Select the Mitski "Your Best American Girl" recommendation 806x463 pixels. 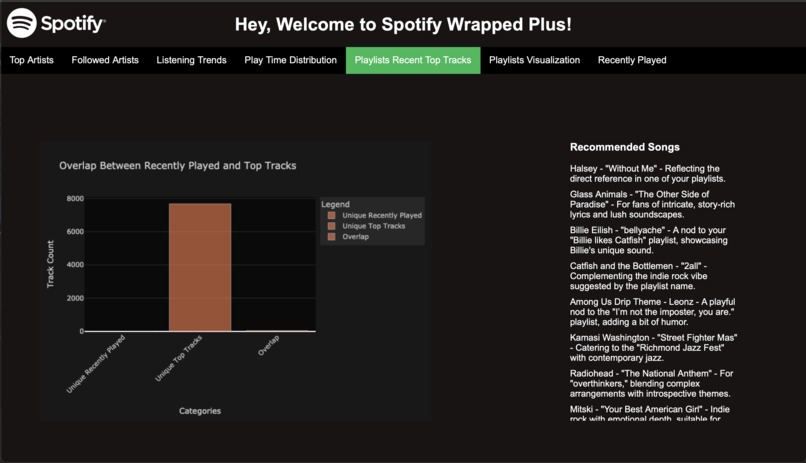(x=649, y=413)
